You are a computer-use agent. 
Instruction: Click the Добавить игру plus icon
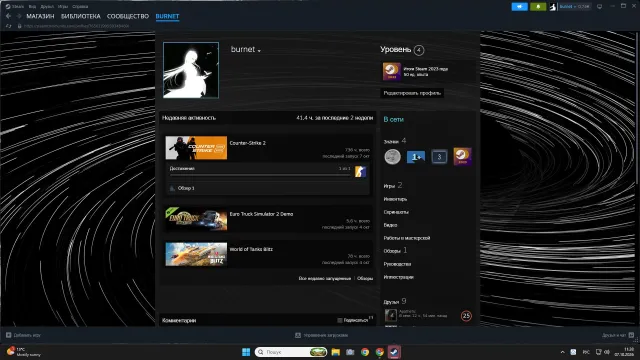point(9,335)
